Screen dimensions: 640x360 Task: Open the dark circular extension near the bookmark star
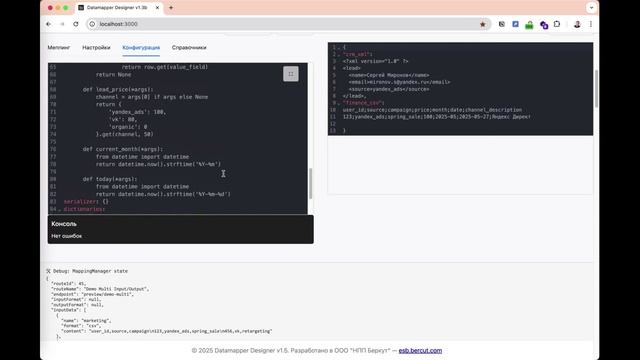pyautogui.click(x=502, y=24)
